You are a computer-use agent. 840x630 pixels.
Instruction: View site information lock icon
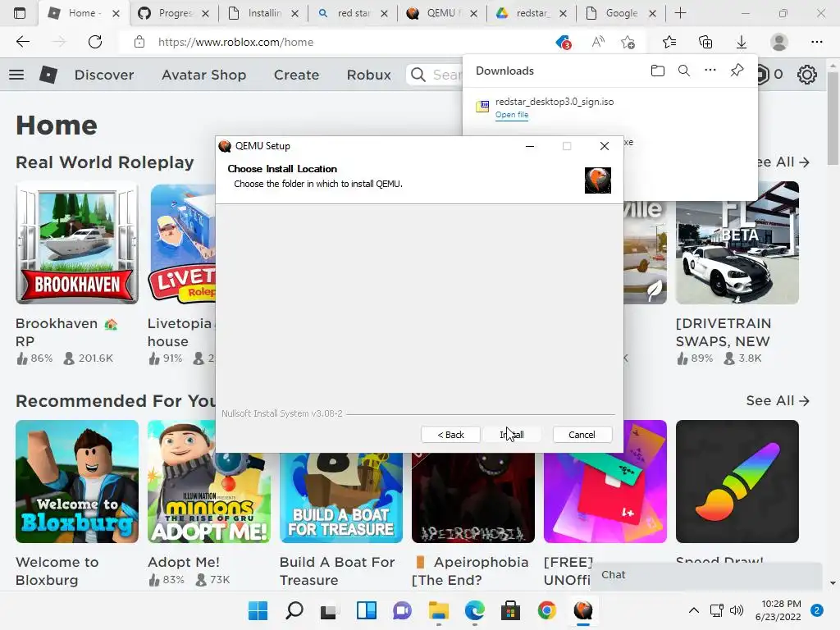pos(139,42)
